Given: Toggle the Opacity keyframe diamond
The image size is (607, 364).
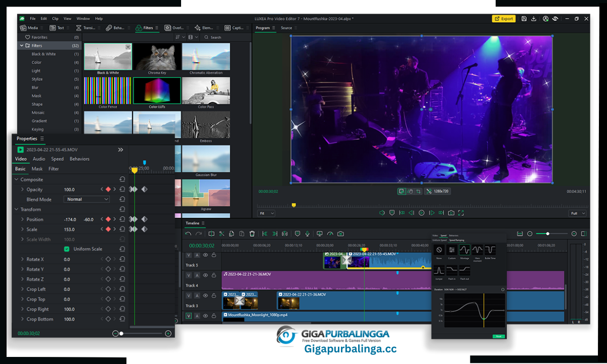Looking at the screenshot, I should point(108,189).
